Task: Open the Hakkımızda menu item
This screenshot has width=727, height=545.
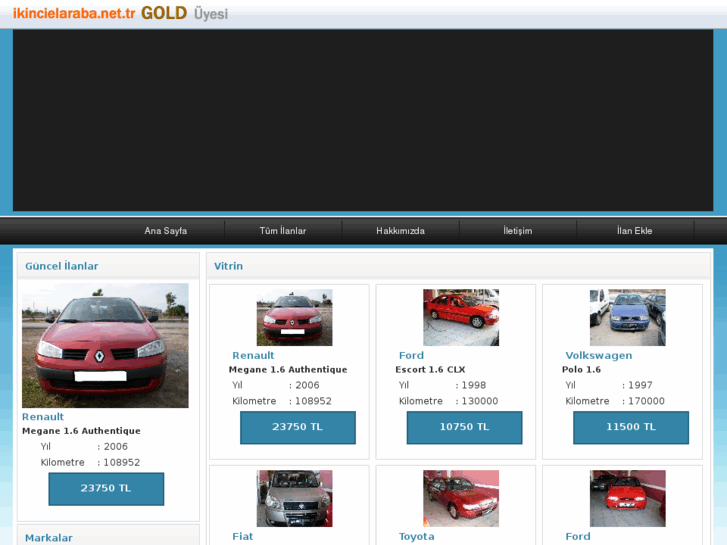Action: click(x=400, y=231)
